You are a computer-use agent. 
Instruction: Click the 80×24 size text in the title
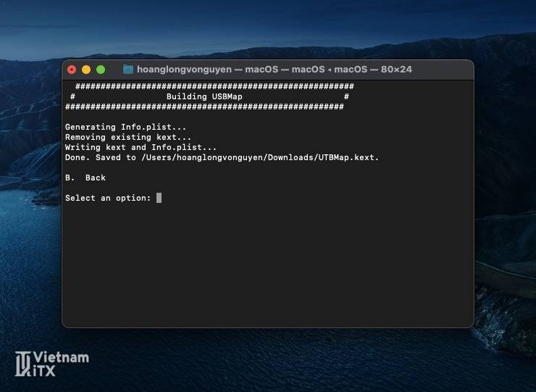click(395, 70)
